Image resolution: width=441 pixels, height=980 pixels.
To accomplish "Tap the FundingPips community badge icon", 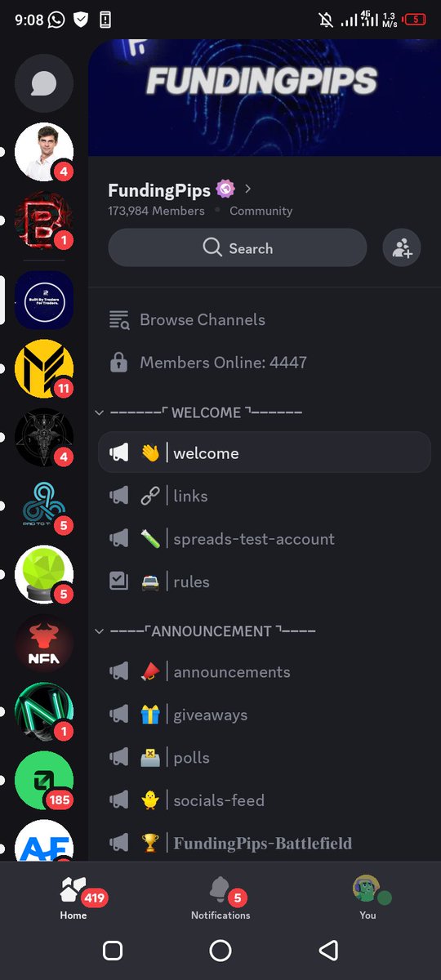I will click(225, 189).
